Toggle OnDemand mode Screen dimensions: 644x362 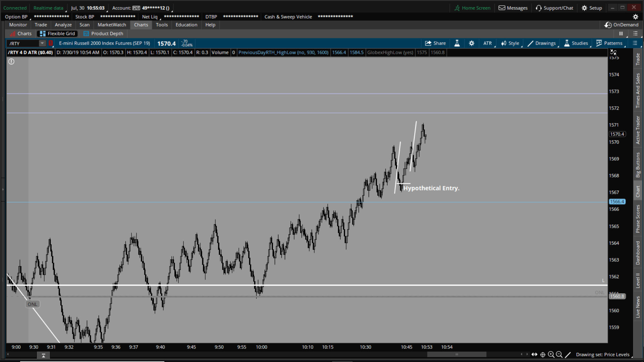622,25
